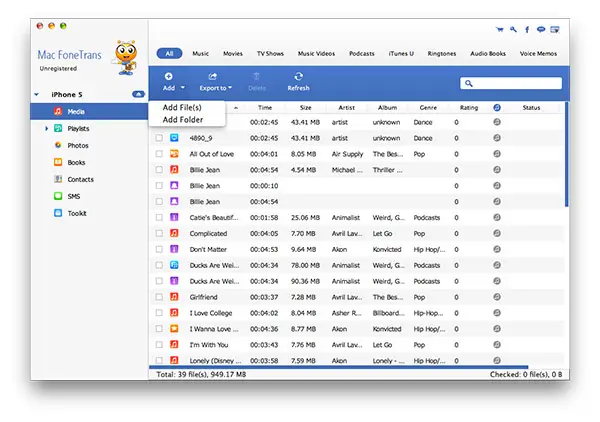Select Media in the sidebar

[89, 111]
